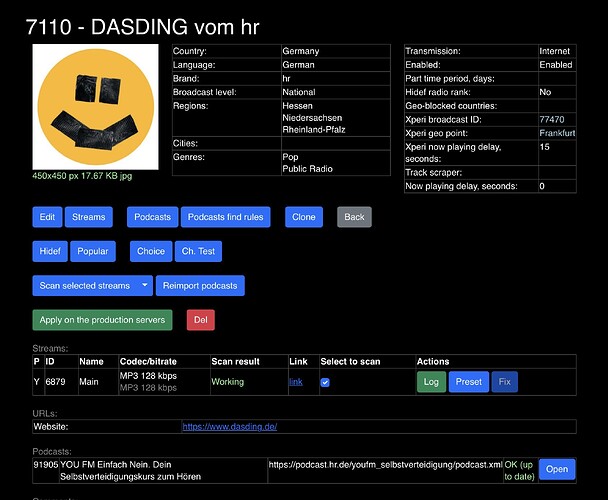Clone this station
Image resolution: width=608 pixels, height=500 pixels.
click(304, 217)
